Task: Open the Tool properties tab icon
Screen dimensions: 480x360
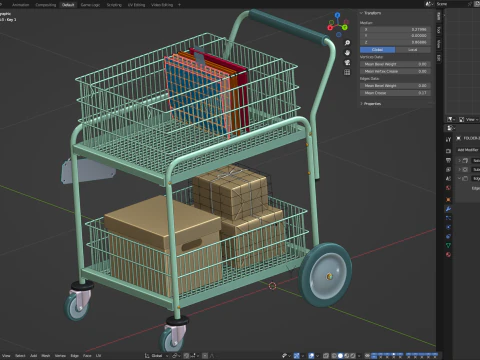Action: (x=448, y=139)
